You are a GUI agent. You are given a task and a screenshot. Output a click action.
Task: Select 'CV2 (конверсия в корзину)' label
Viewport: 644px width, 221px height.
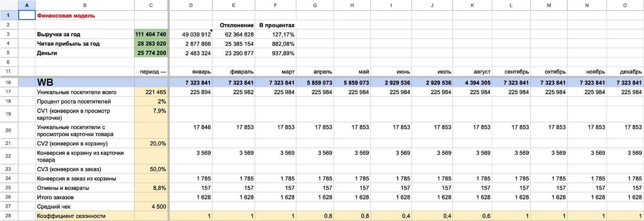click(85, 143)
